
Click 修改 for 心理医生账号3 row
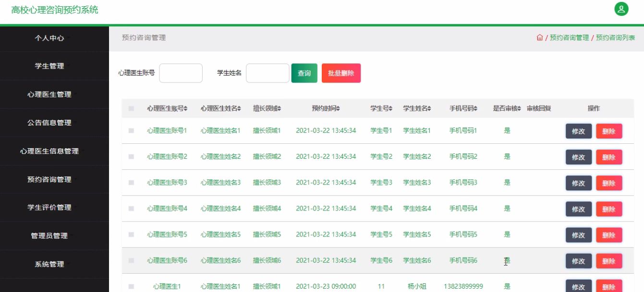click(579, 183)
